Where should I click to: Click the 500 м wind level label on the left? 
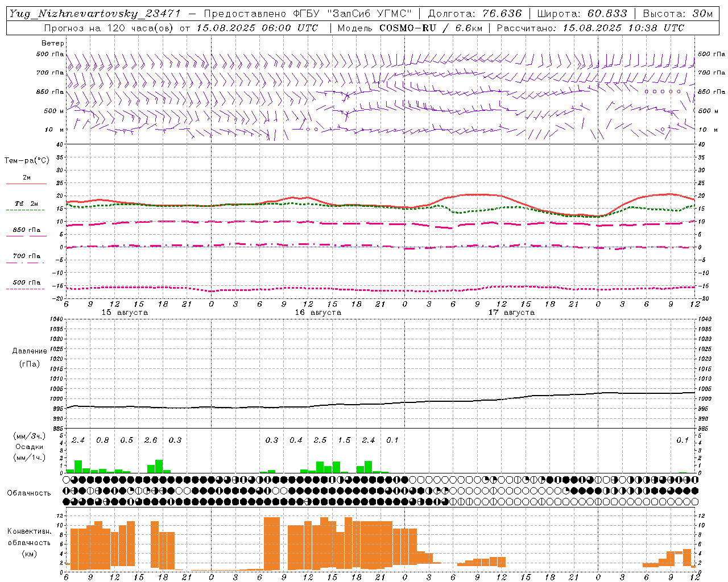tap(54, 111)
